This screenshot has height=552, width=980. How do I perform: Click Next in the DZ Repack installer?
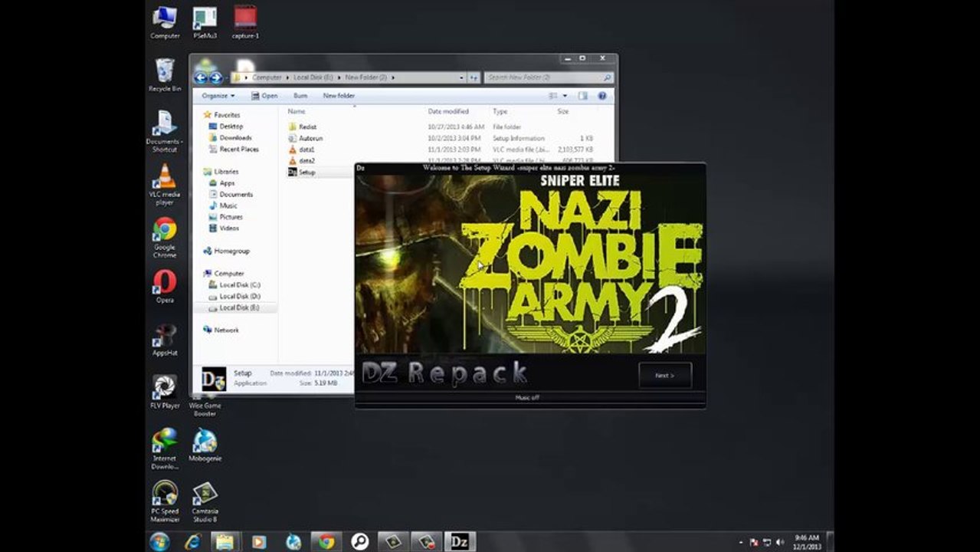[665, 375]
